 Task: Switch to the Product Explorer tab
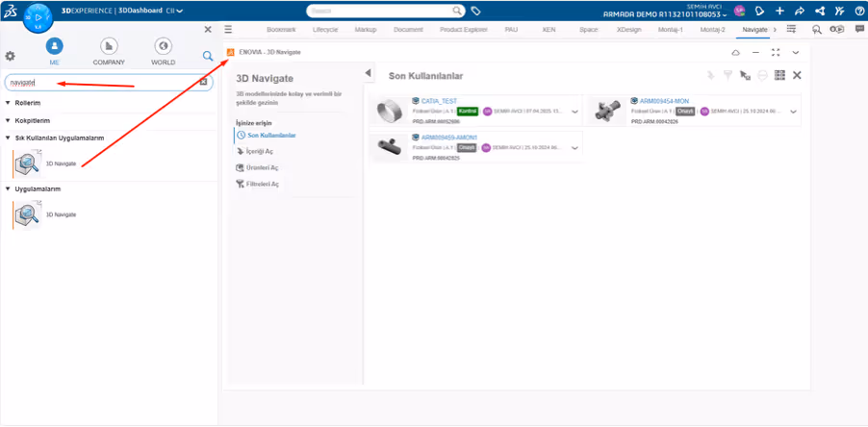point(464,29)
